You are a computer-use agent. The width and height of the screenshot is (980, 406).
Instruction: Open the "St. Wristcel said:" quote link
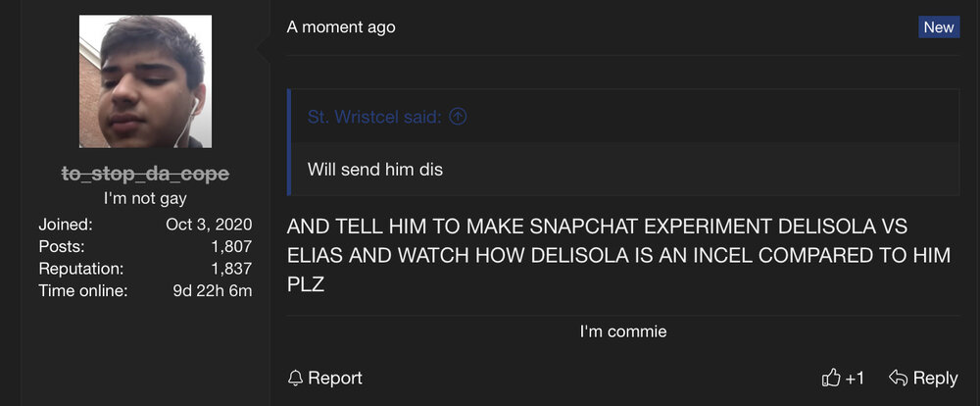click(374, 117)
